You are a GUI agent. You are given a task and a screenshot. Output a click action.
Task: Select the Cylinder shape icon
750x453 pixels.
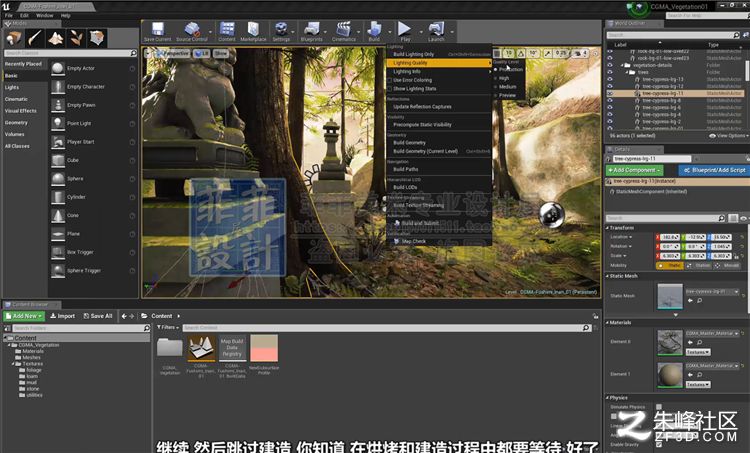pos(58,197)
